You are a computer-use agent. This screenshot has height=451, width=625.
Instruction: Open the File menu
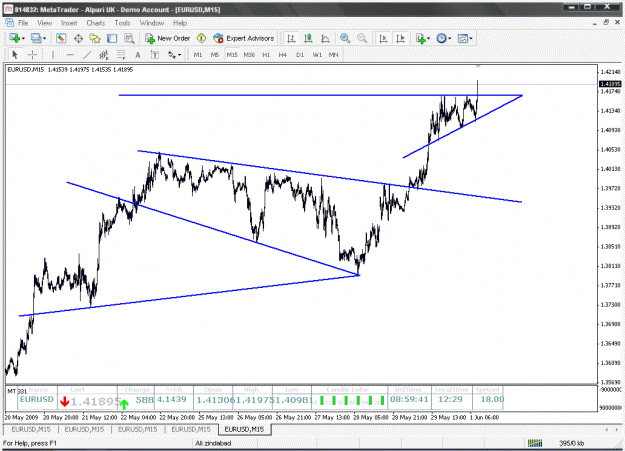pyautogui.click(x=23, y=23)
